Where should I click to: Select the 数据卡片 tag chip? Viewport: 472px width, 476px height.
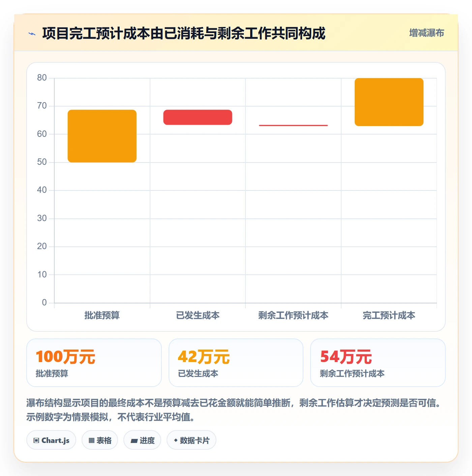191,440
